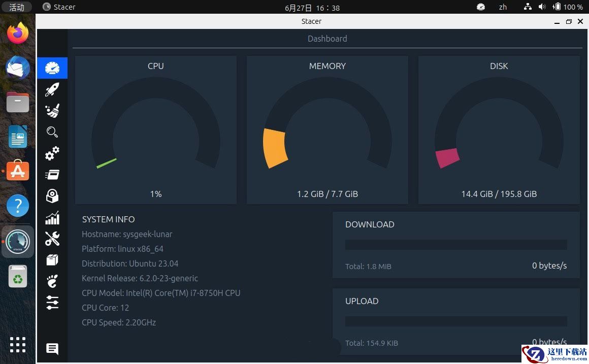Click memory value 1.2 GiB / 7.7 GiB

[x=327, y=194]
